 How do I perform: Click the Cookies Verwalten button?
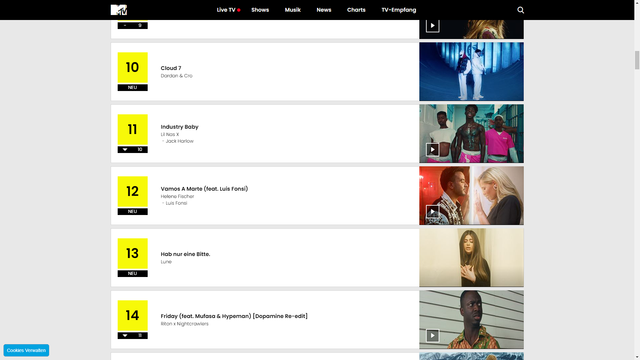[x=26, y=350]
